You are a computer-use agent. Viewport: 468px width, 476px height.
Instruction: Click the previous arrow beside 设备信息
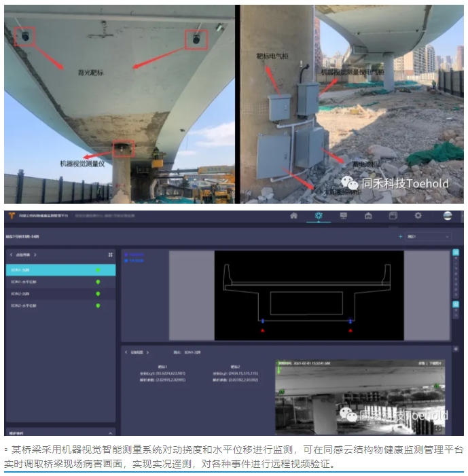(126, 352)
